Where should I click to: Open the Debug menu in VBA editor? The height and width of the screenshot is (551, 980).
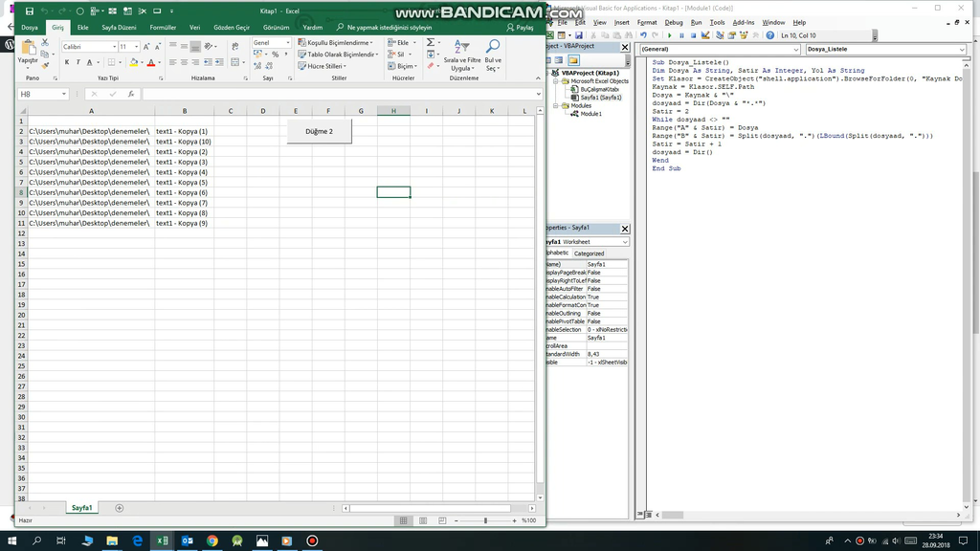coord(673,23)
